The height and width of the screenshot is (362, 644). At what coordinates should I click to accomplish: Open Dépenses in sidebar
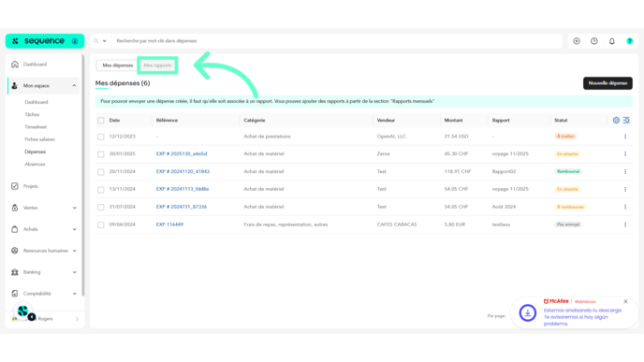point(36,152)
